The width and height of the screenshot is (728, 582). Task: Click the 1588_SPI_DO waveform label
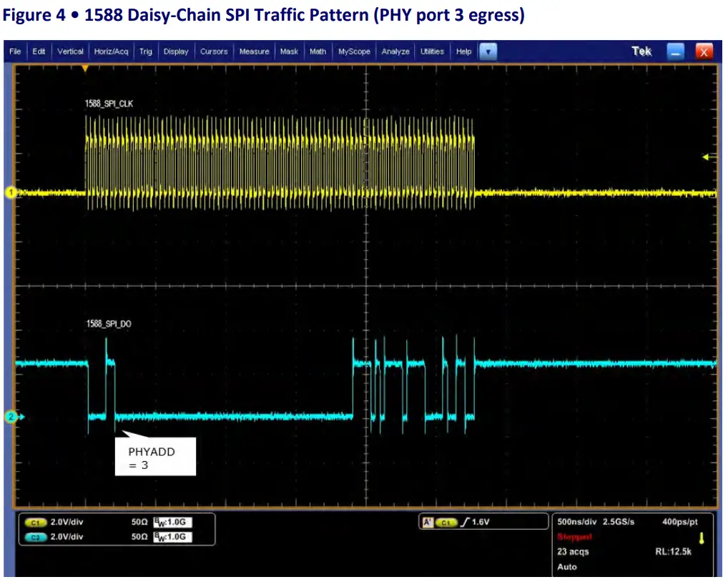[109, 324]
